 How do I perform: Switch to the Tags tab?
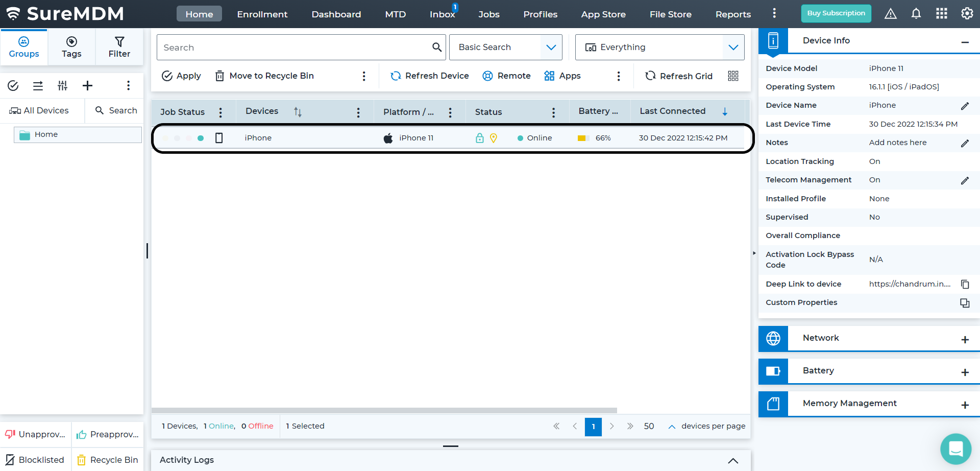click(71, 47)
